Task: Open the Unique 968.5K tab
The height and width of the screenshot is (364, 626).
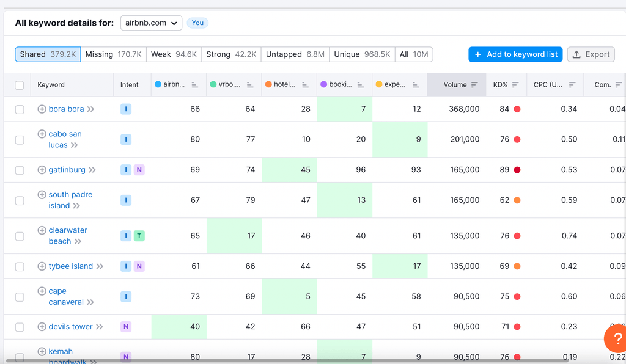Action: pos(362,54)
